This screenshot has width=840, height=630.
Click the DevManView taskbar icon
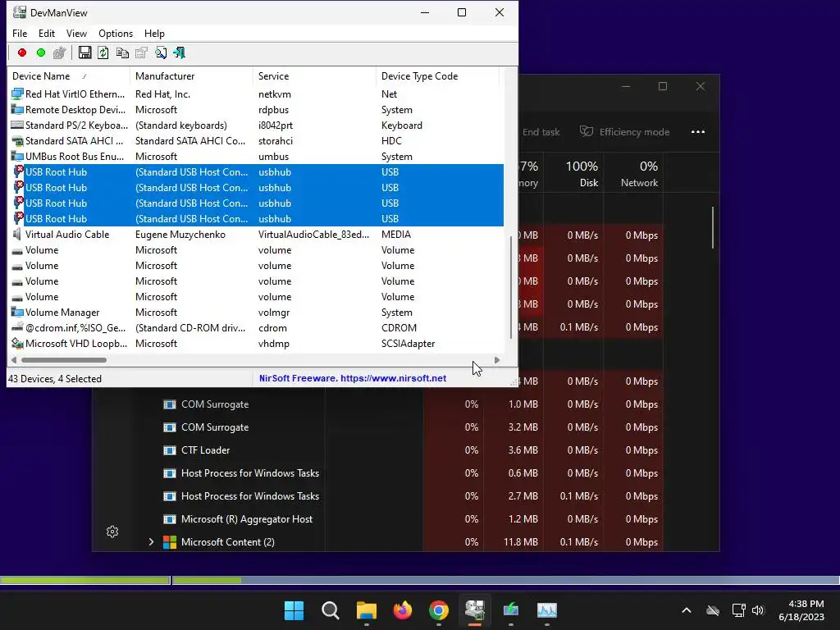(x=475, y=610)
